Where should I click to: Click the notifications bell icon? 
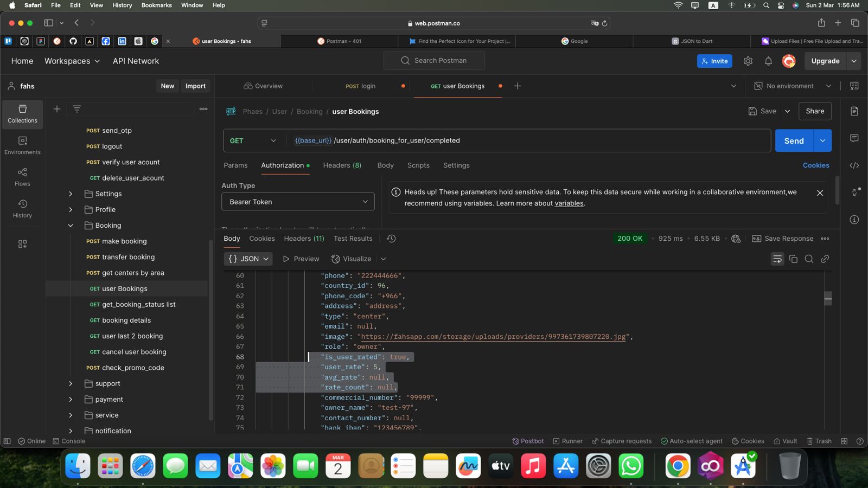pos(768,61)
